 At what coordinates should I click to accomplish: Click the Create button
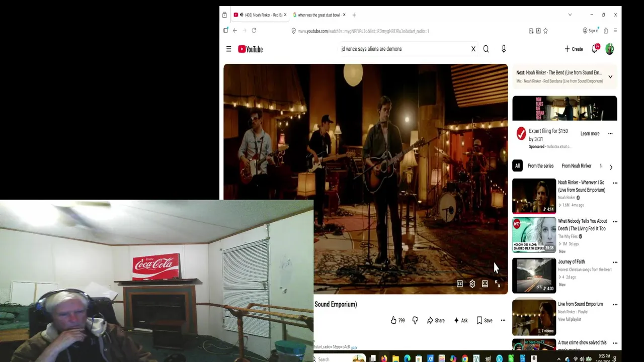574,49
